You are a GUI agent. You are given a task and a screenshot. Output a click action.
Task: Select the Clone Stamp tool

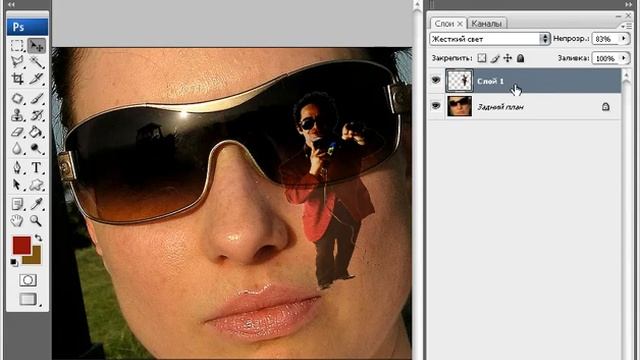(17, 115)
